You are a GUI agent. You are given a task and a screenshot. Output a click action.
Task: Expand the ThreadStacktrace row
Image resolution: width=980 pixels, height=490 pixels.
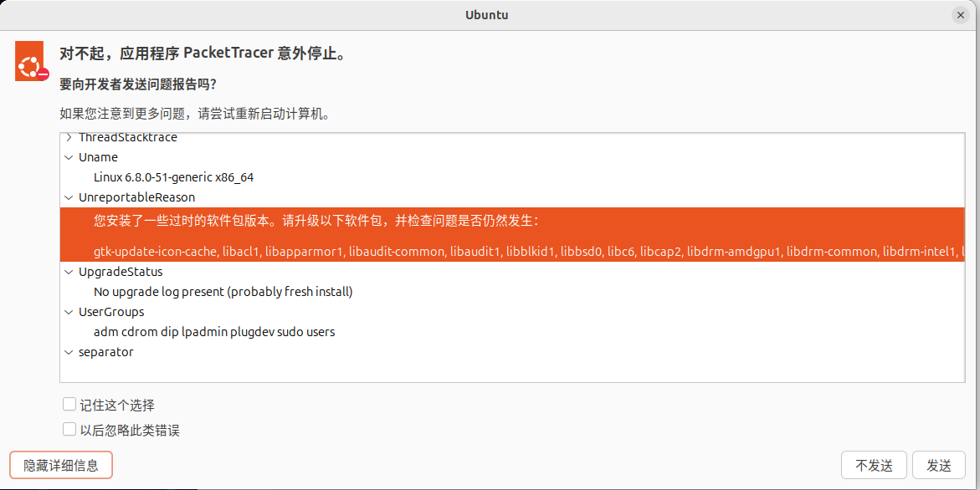click(69, 137)
